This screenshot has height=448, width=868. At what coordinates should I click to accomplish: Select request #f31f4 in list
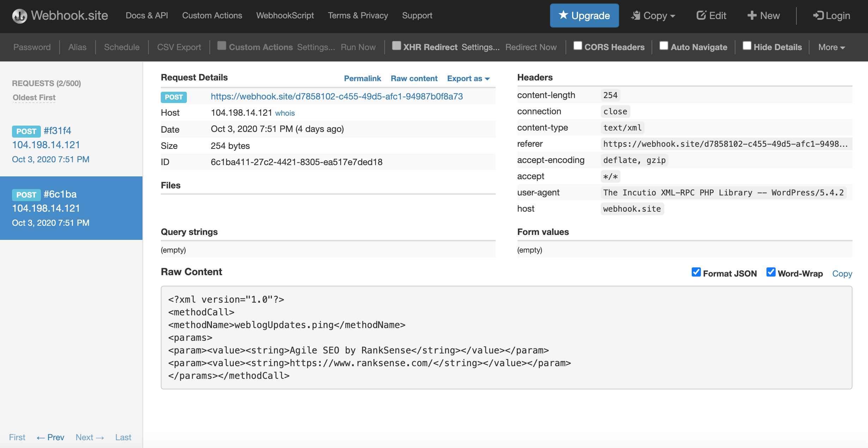tap(71, 145)
